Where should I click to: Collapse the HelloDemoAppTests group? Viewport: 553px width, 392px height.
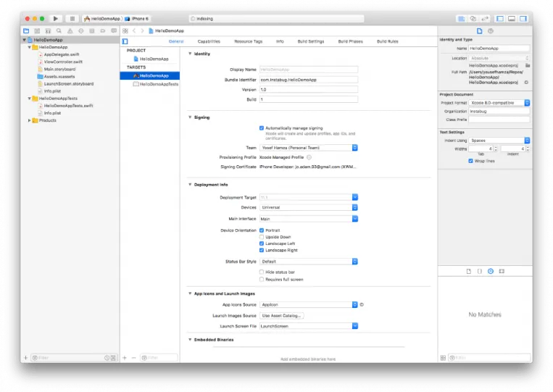click(29, 99)
